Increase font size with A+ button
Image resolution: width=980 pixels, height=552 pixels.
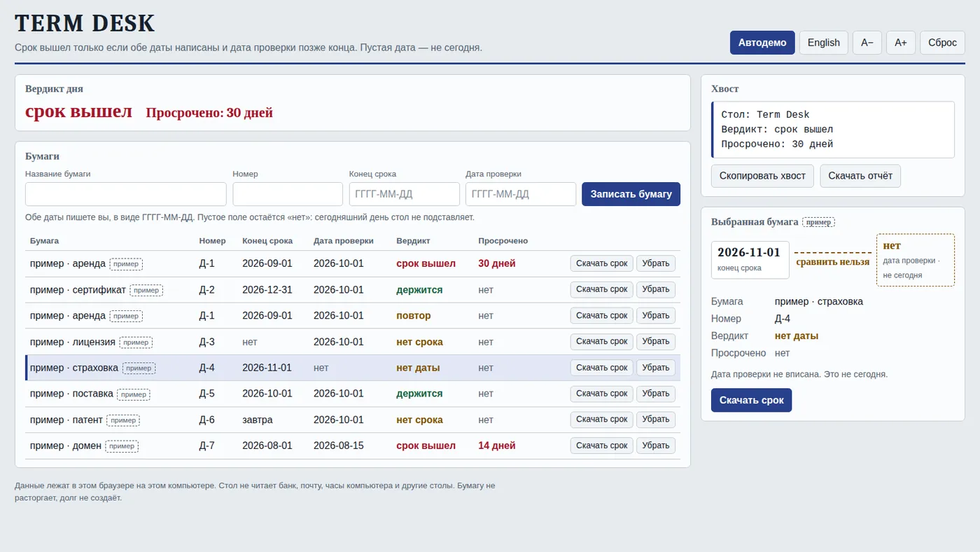click(901, 43)
